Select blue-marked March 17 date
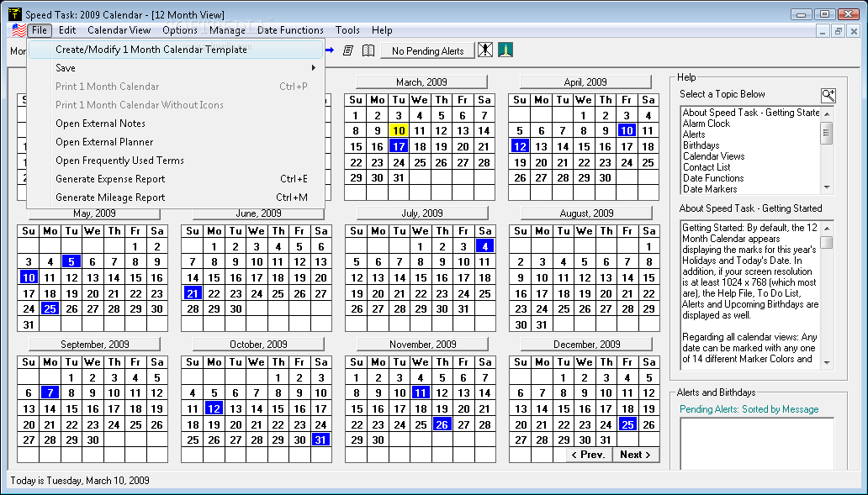This screenshot has height=495, width=868. click(x=399, y=146)
